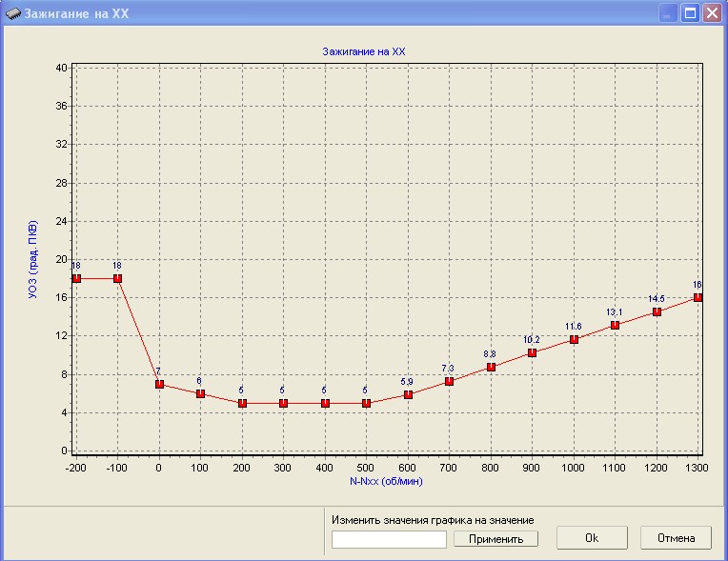Select the marker labeled 8.8 at 800 rpm

pyautogui.click(x=491, y=367)
